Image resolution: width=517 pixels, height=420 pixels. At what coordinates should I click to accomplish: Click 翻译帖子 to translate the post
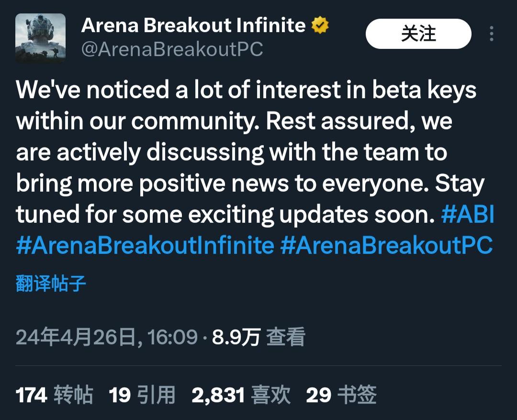pyautogui.click(x=51, y=283)
